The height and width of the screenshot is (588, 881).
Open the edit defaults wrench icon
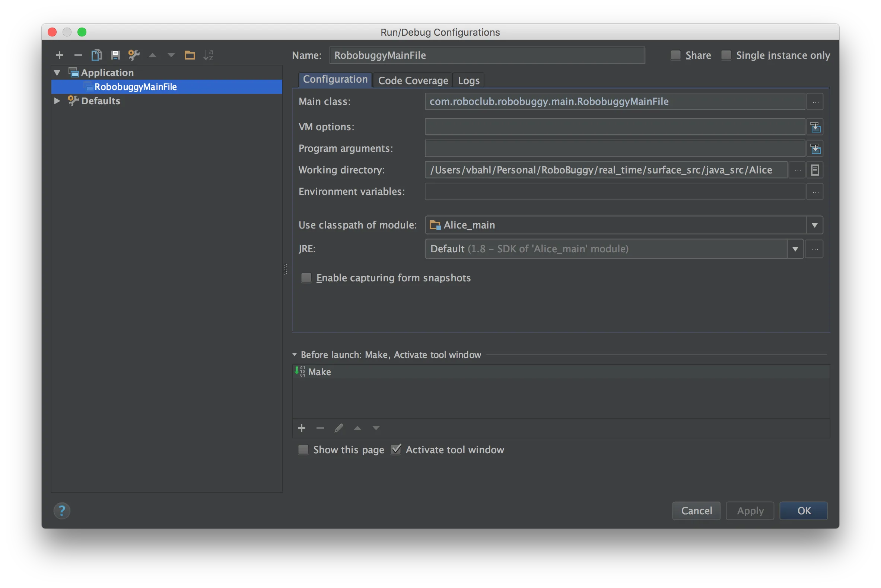[x=134, y=55]
